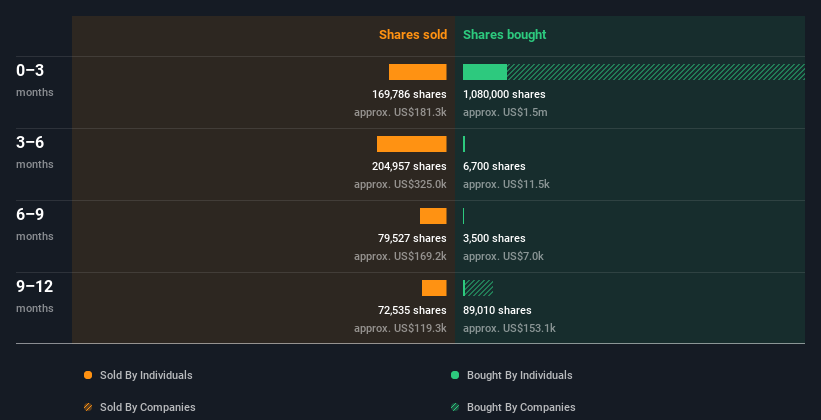Click the 6–9 months row label
The height and width of the screenshot is (420, 821).
click(x=35, y=224)
